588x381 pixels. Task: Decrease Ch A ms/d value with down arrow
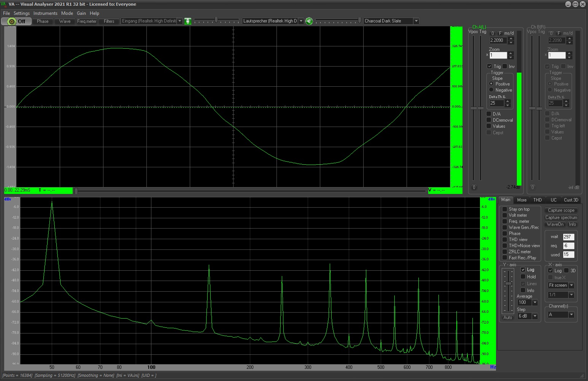(511, 42)
